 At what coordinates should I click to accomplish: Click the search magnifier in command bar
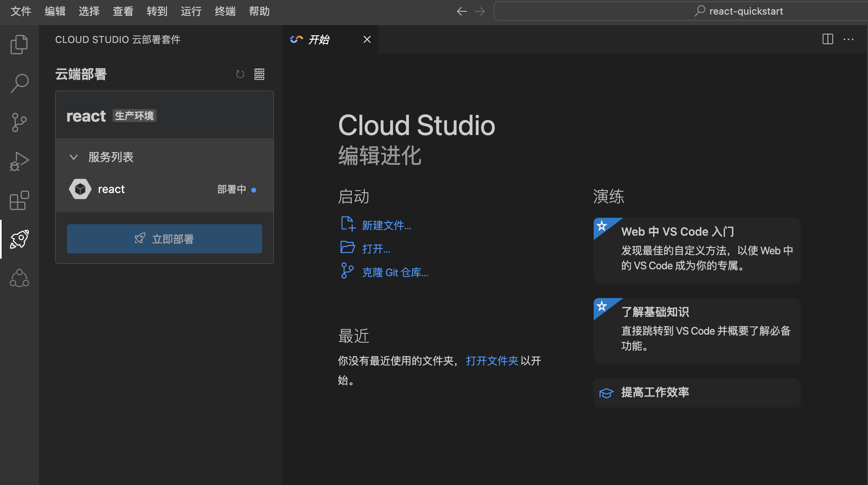pos(700,11)
